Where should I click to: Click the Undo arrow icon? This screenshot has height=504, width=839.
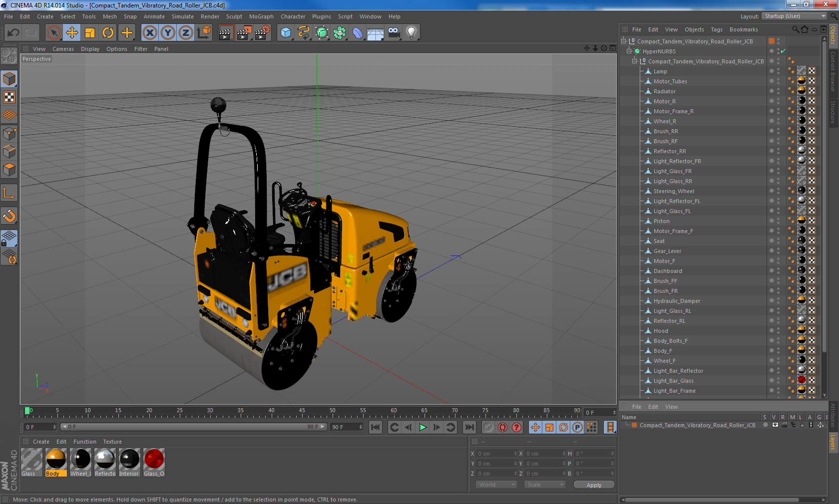point(13,33)
